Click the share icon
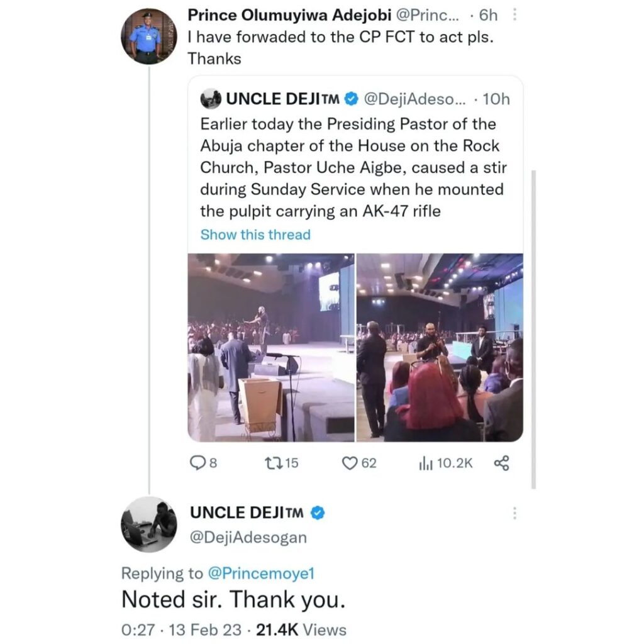The height and width of the screenshot is (644, 644). (501, 464)
